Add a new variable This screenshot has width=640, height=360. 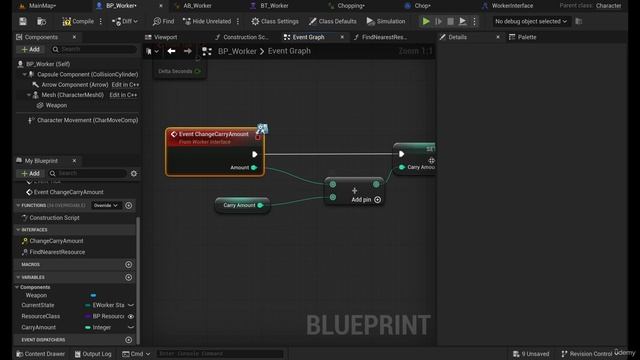[129, 277]
